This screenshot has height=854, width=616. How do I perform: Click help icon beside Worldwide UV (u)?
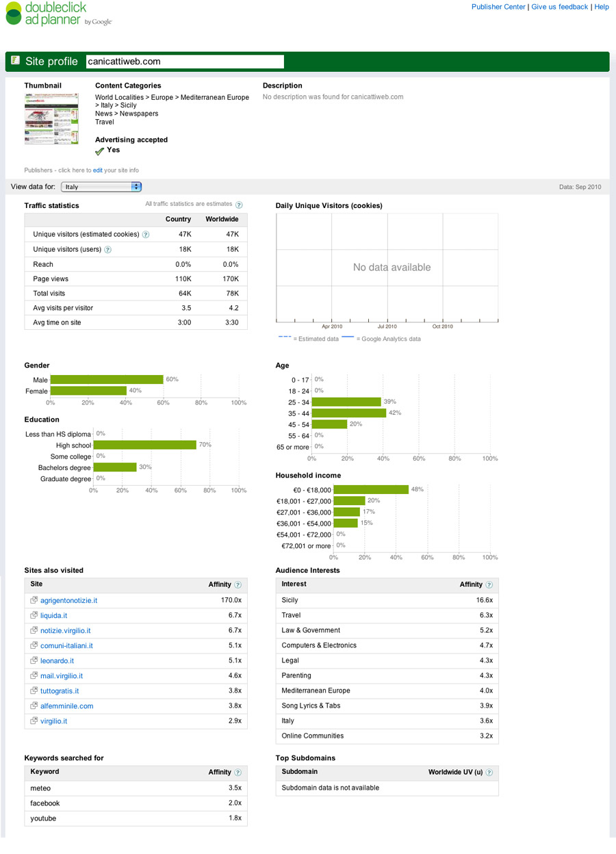489,773
